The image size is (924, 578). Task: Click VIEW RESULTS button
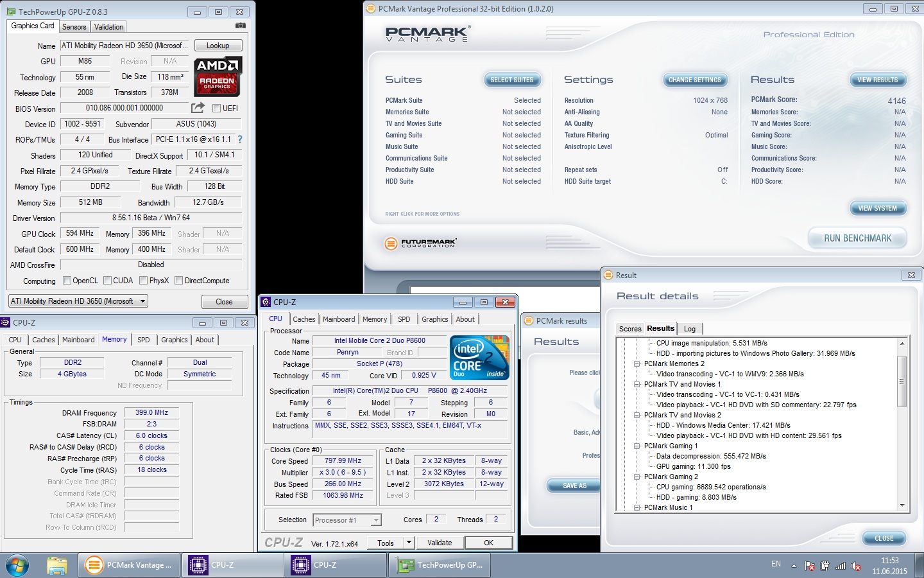(x=878, y=80)
